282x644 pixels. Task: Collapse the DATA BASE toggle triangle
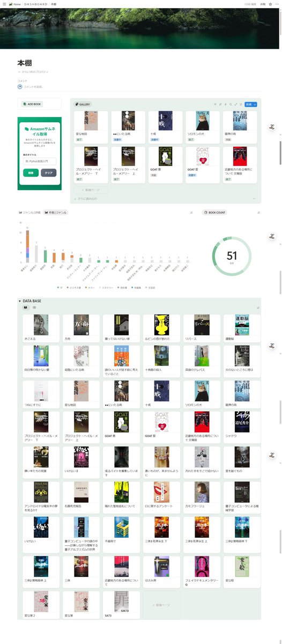point(19,301)
